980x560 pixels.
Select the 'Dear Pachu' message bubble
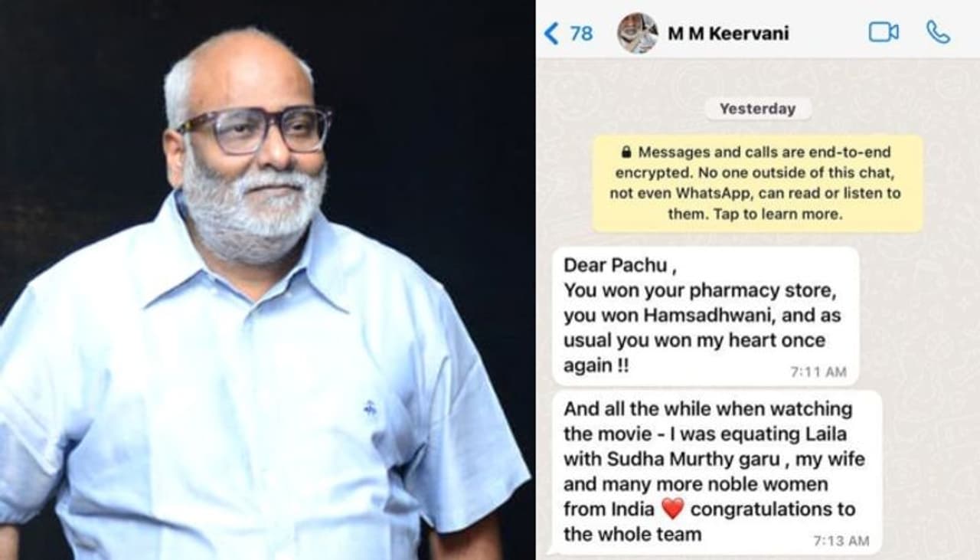705,316
